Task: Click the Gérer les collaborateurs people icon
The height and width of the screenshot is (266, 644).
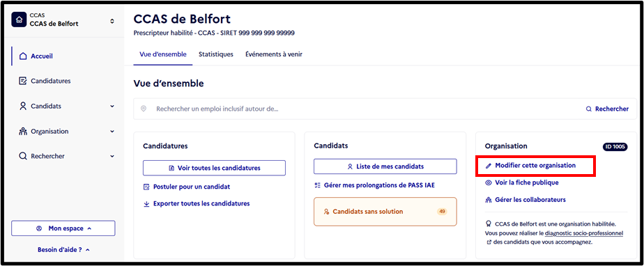Action: (x=489, y=200)
